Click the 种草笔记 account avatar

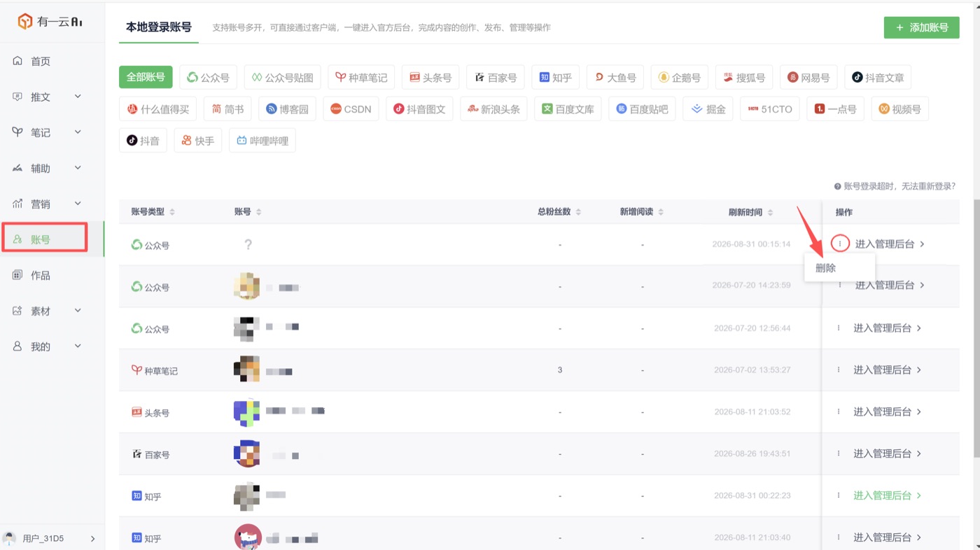[247, 369]
